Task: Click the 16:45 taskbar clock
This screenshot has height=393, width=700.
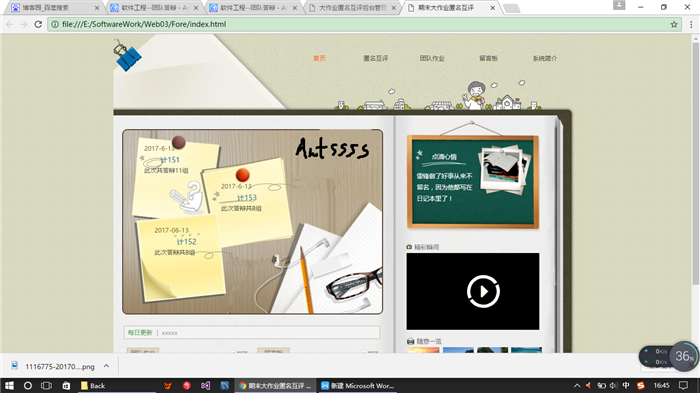Action: 661,385
